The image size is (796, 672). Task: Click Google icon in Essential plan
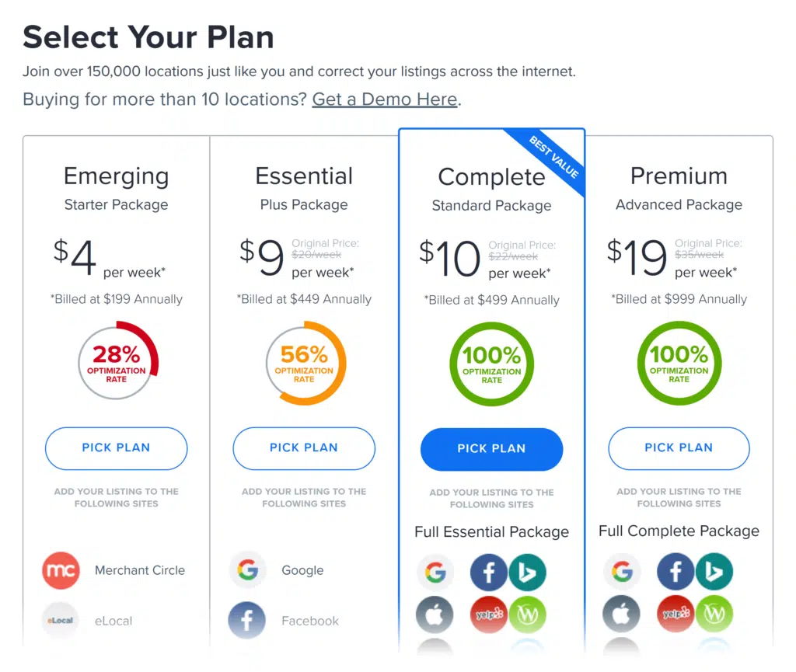tap(248, 570)
